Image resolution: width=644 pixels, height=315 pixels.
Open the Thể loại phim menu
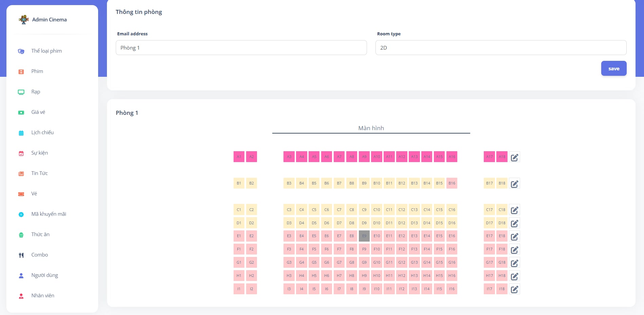pyautogui.click(x=47, y=51)
